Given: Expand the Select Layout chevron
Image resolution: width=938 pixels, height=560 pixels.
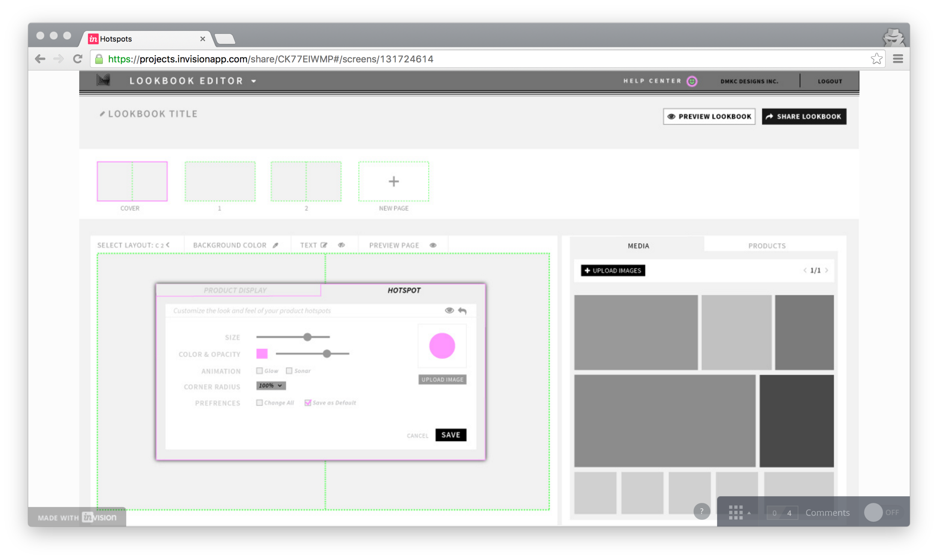Looking at the screenshot, I should [168, 245].
